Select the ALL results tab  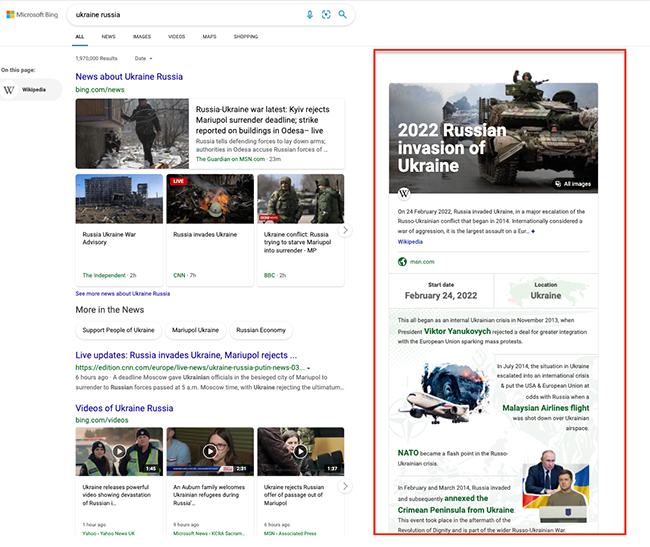pos(80,36)
